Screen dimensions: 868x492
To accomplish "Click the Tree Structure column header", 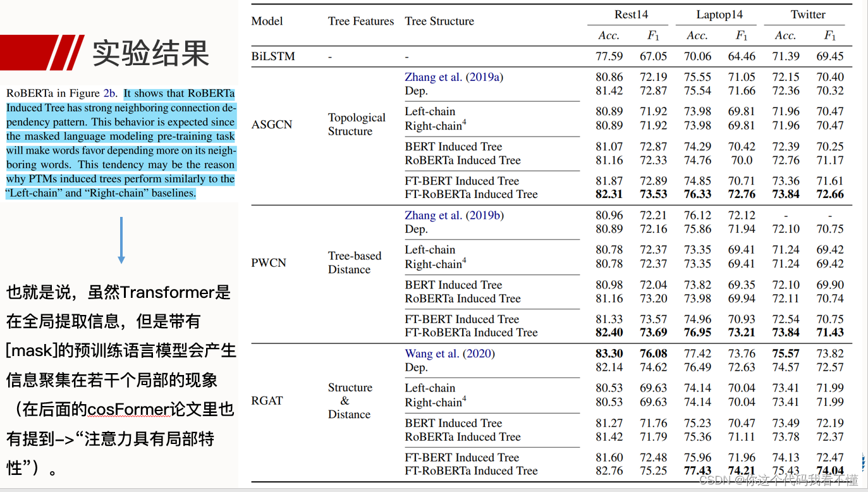I will tap(439, 21).
